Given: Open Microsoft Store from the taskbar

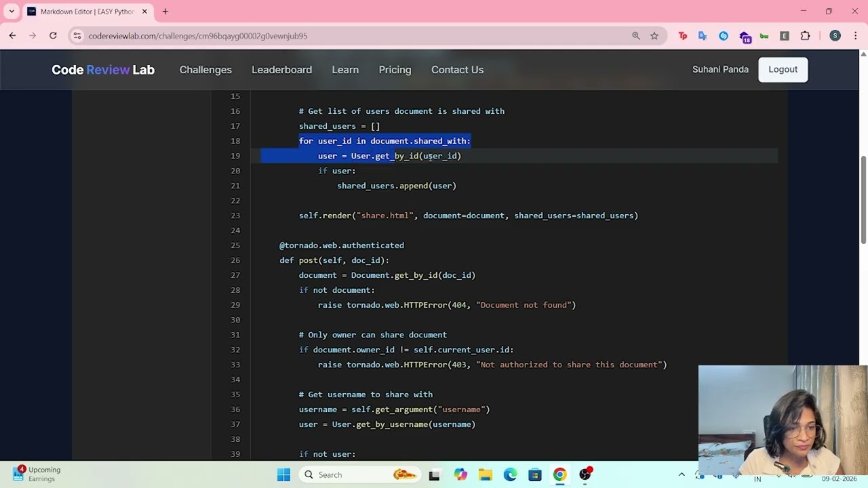Looking at the screenshot, I should (535, 474).
